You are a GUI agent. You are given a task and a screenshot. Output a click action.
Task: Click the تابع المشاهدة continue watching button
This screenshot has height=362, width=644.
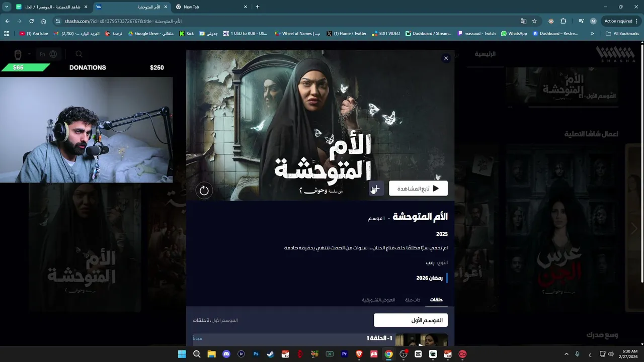coord(418,189)
